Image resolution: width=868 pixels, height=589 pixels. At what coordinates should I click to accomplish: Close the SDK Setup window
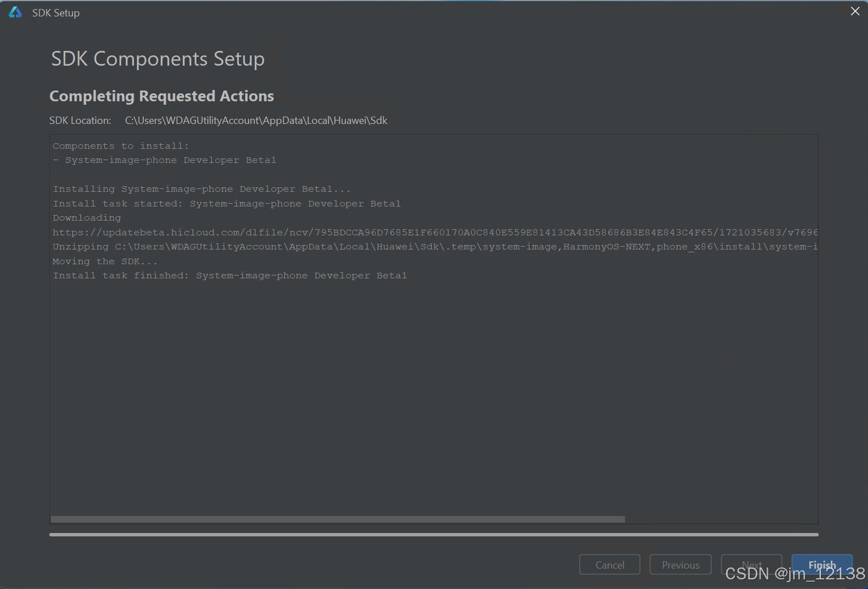click(x=855, y=11)
